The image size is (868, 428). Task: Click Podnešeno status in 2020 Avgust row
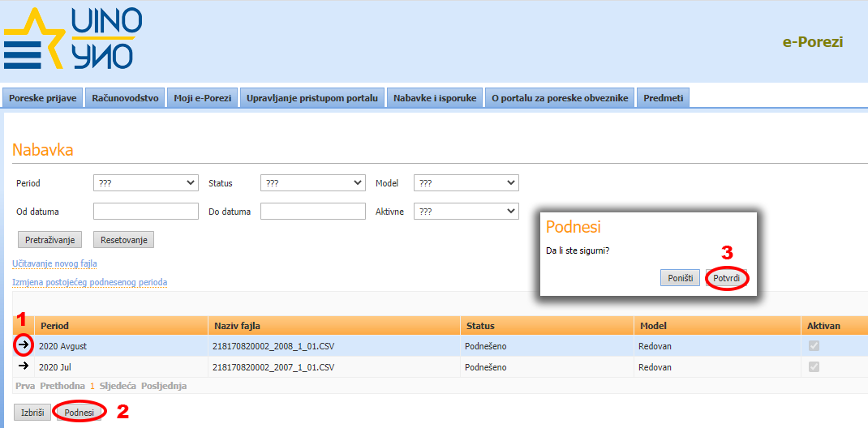tap(485, 347)
